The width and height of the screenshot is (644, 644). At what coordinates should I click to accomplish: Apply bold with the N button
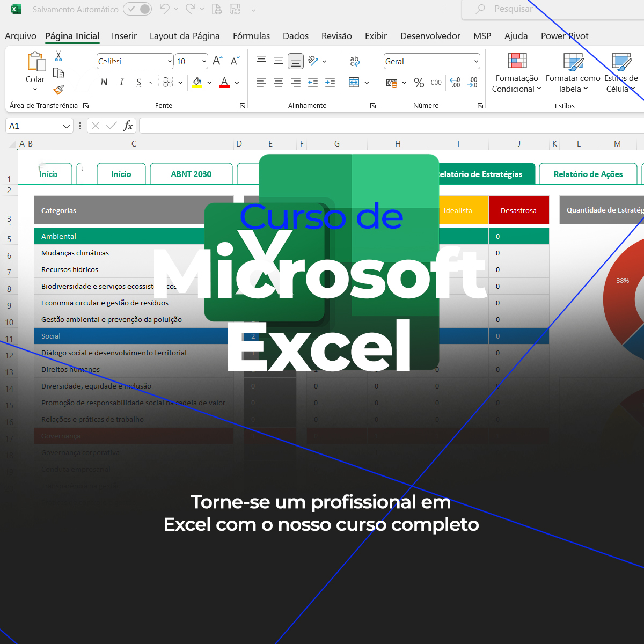tap(104, 82)
